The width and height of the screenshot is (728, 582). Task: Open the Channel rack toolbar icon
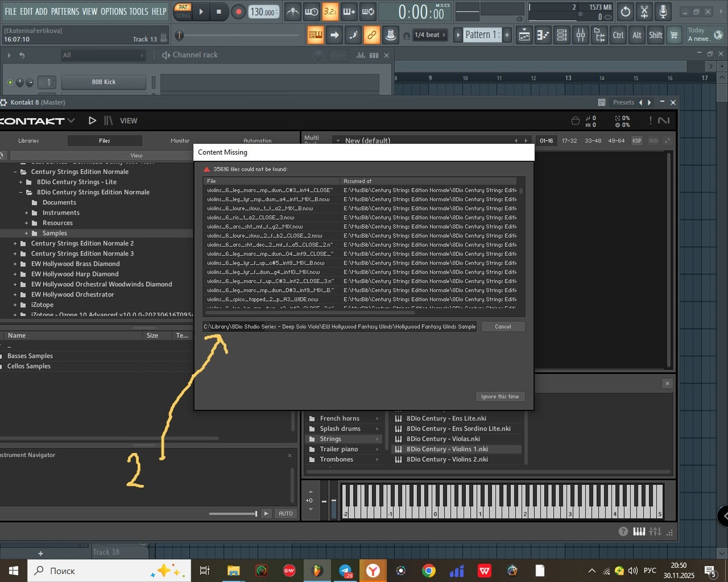tap(562, 35)
